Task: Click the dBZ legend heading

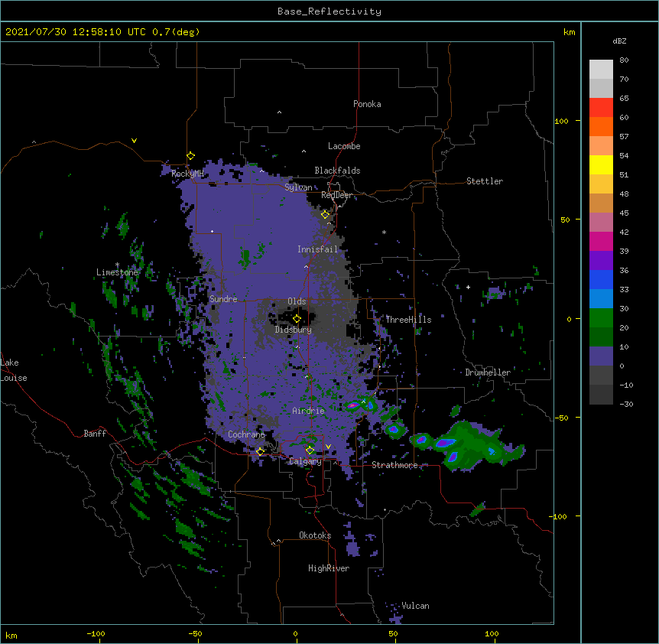Action: coord(619,41)
